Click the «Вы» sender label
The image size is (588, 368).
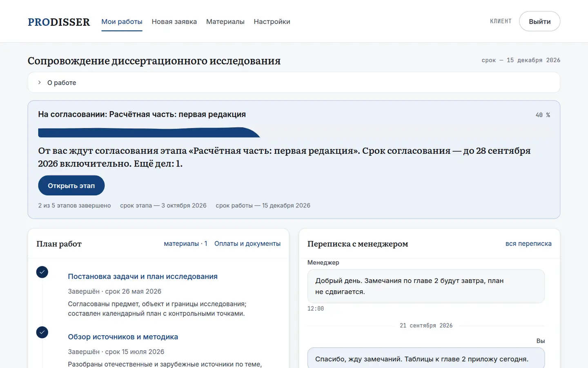pyautogui.click(x=541, y=341)
